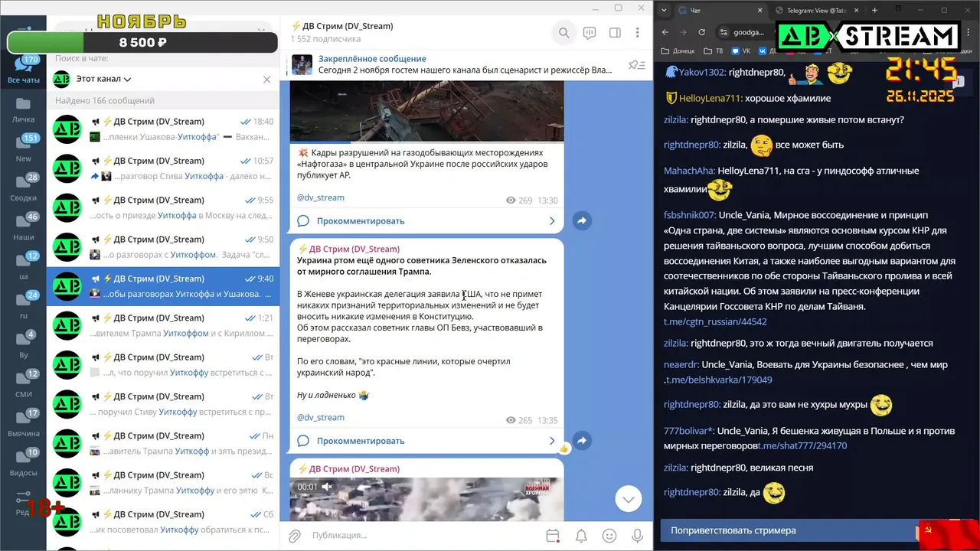The image size is (980, 551).
Task: Jump to latest messages down arrow
Action: [628, 499]
